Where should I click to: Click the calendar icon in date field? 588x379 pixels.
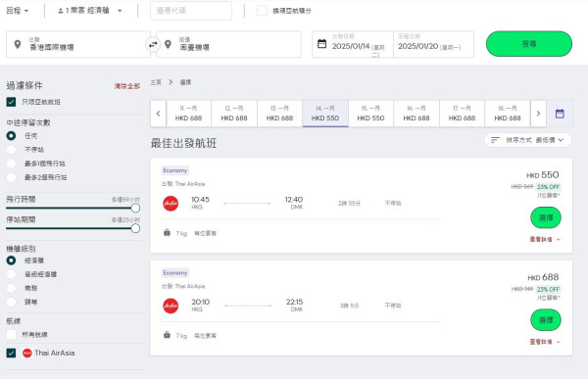(x=321, y=43)
